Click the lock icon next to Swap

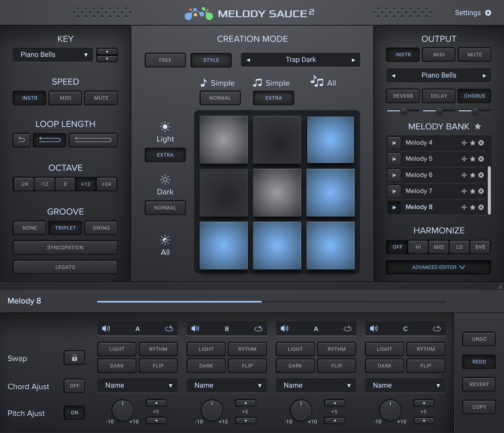click(x=74, y=358)
